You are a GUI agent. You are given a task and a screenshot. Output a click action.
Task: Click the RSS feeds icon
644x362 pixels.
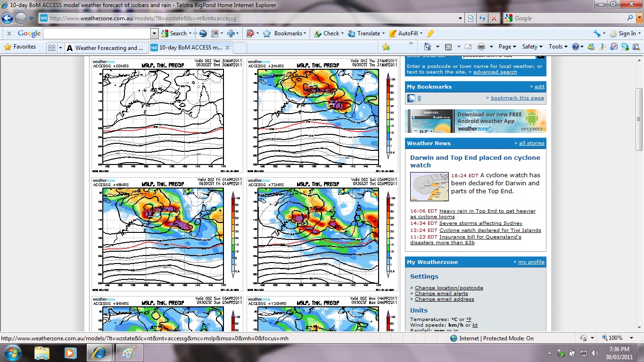coord(448,47)
